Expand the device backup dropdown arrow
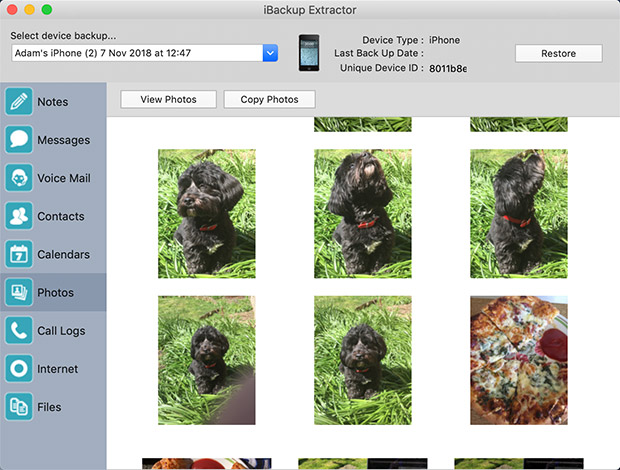 coord(270,53)
